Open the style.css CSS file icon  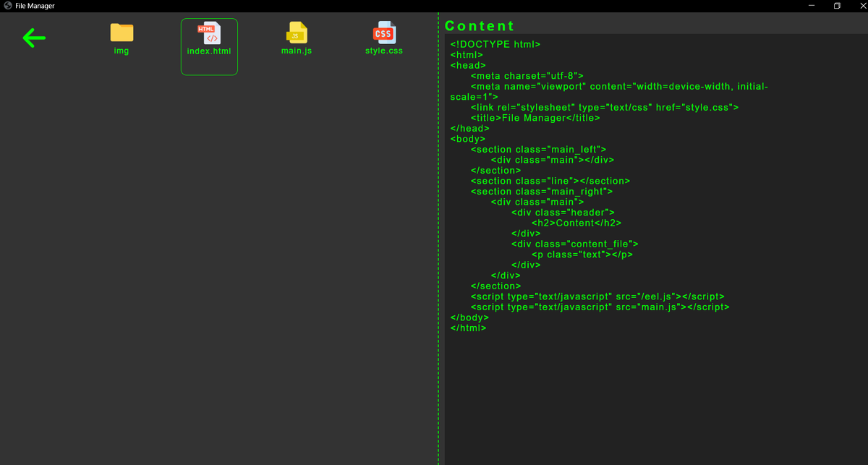pos(383,33)
